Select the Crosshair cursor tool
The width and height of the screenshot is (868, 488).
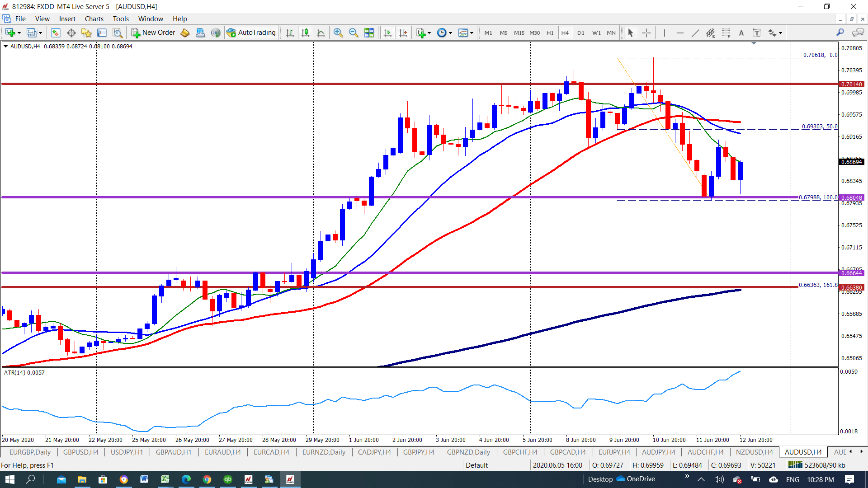pos(646,33)
